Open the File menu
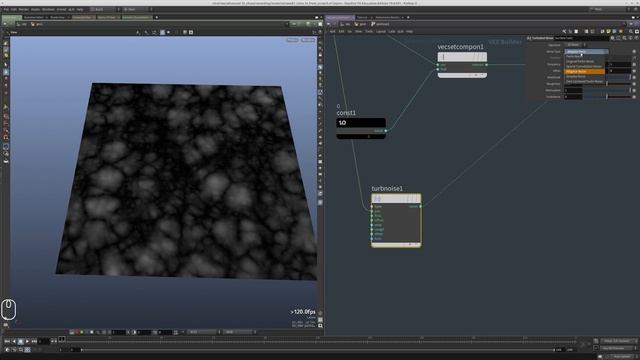The width and height of the screenshot is (640, 360). coord(6,9)
